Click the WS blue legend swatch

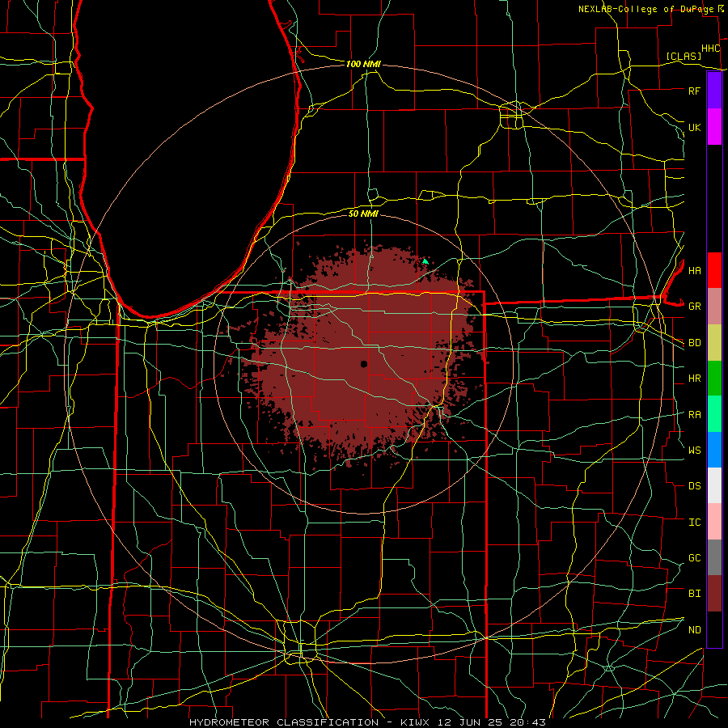click(x=714, y=450)
